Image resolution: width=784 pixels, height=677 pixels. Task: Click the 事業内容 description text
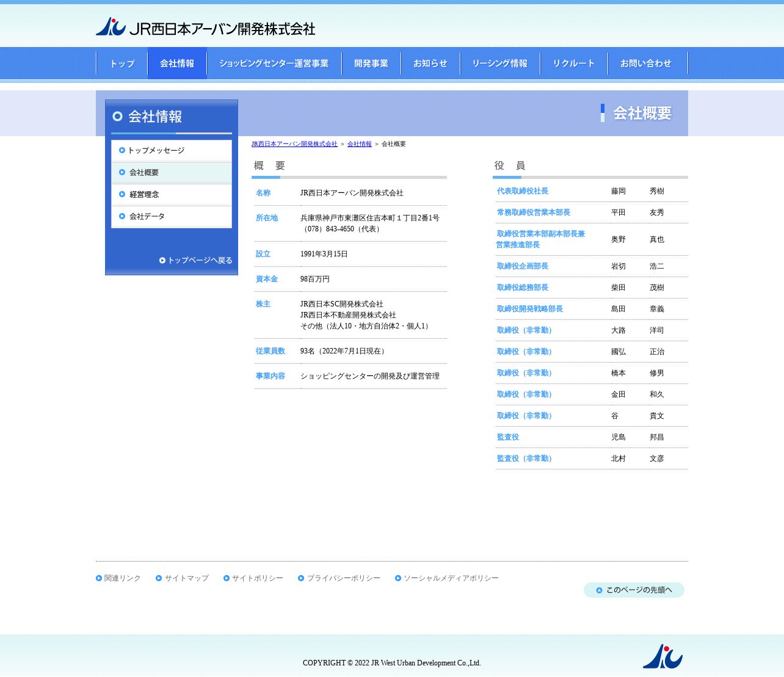coord(370,376)
